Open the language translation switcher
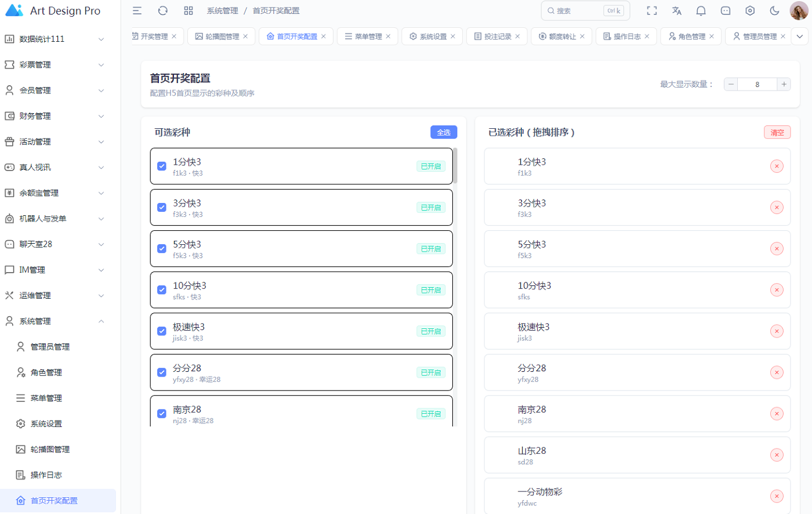This screenshot has height=514, width=812. pos(676,10)
